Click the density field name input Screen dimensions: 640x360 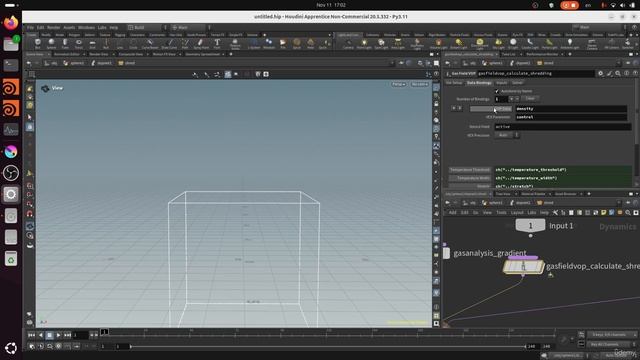[x=571, y=109]
